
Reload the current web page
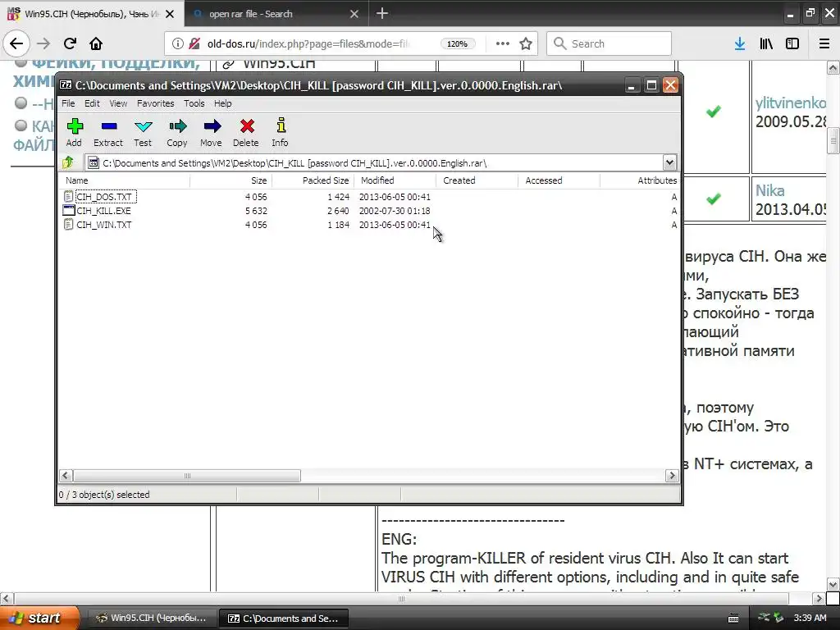(71, 43)
